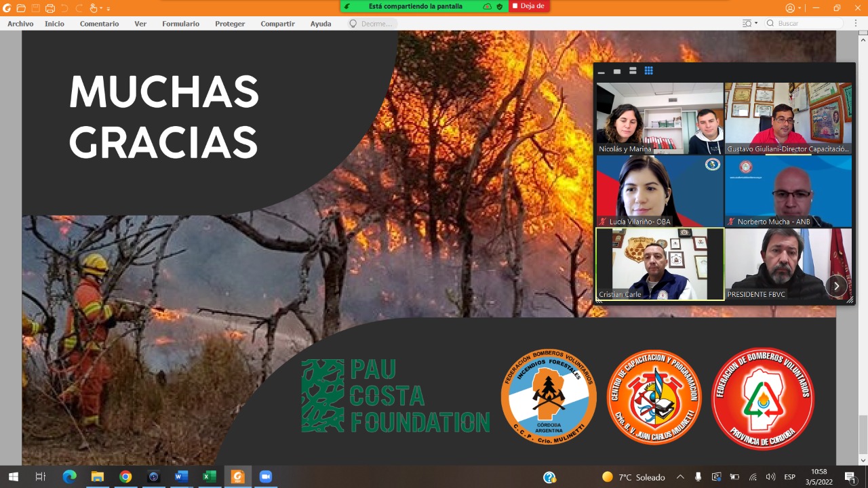Open the Proteger tab

coord(230,24)
